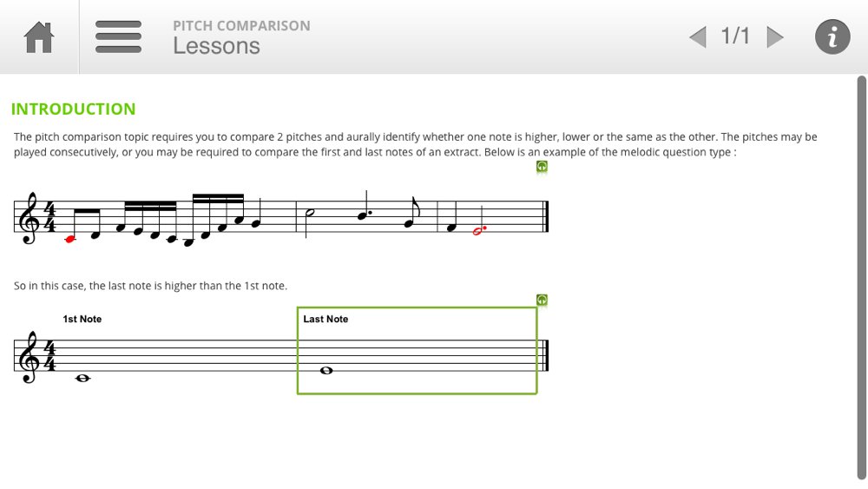Click the "1st Note" label
The width and height of the screenshot is (868, 489).
(82, 319)
